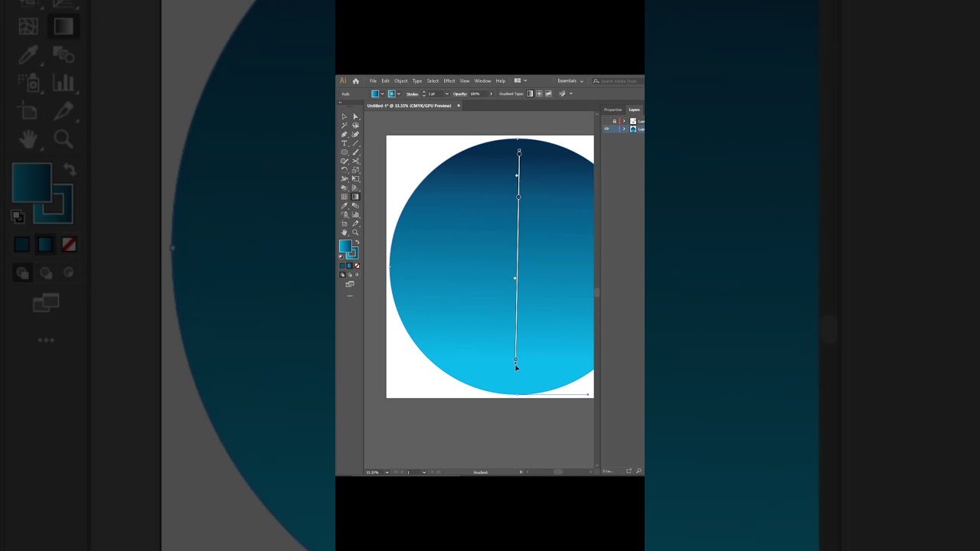Viewport: 980px width, 551px height.
Task: Open control bar Stroke swatch dropdown arrow
Action: pos(399,93)
